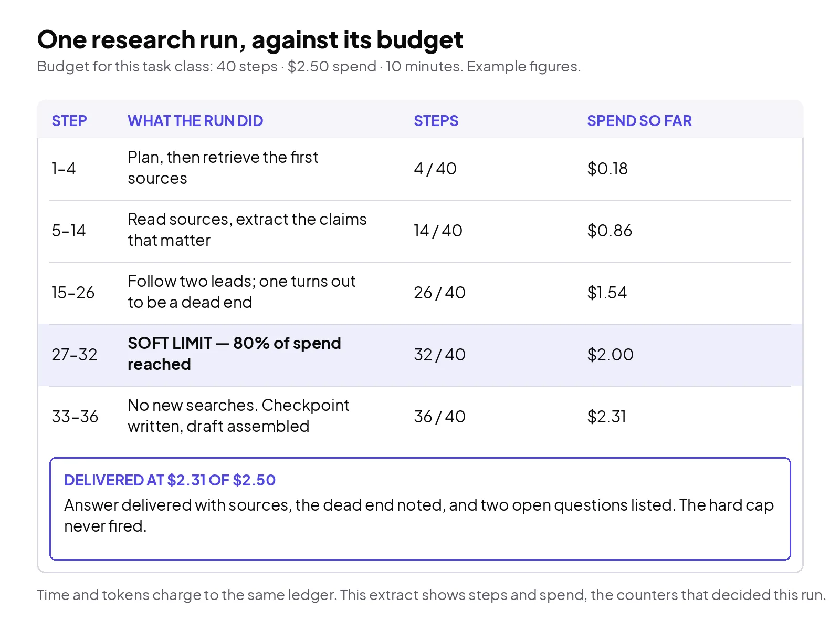Click the "Follow two leads" description
The image size is (840, 620).
241,292
